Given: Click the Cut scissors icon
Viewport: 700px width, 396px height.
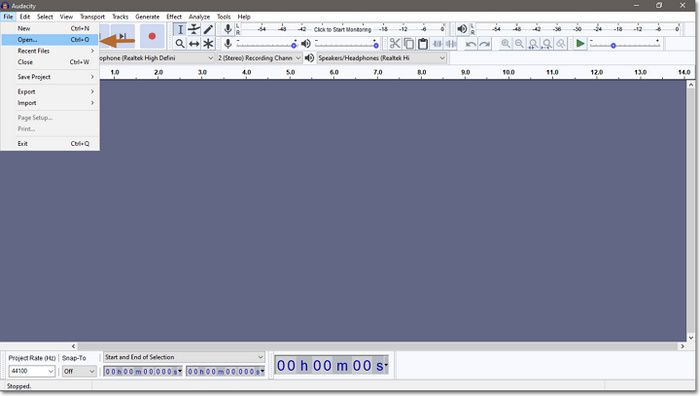Looking at the screenshot, I should click(395, 44).
